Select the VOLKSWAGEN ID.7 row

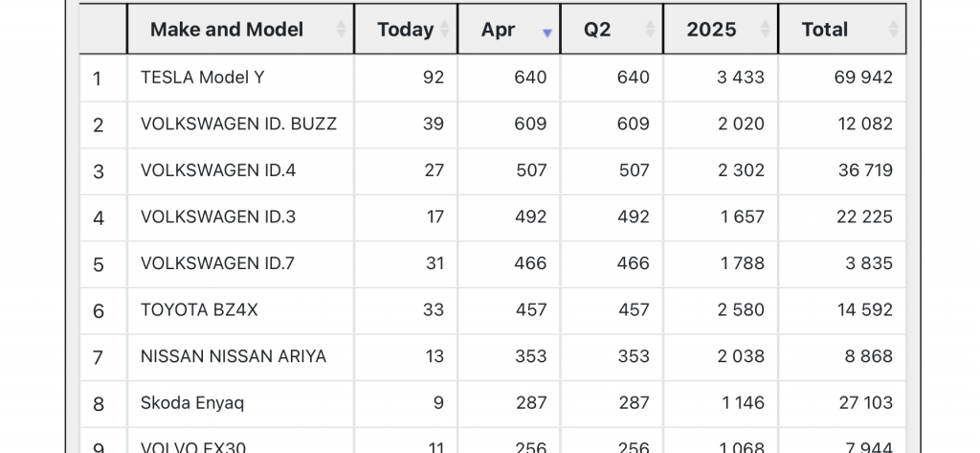(x=218, y=263)
